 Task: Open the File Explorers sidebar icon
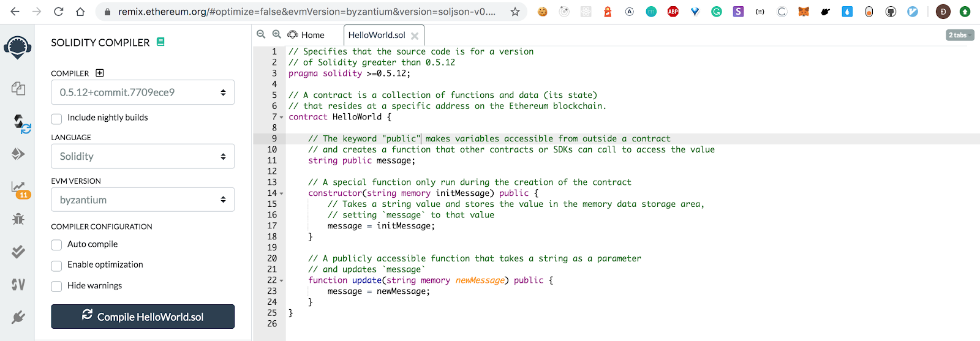click(x=18, y=89)
